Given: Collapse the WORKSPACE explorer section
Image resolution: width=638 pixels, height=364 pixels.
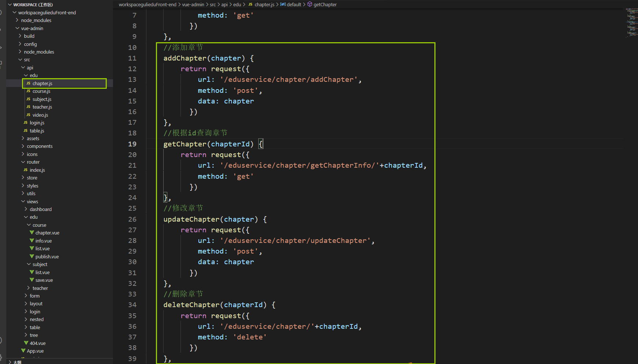Looking at the screenshot, I should 10,5.
